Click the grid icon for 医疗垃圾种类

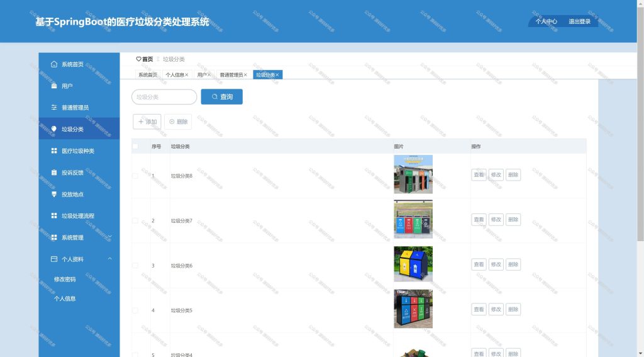pos(54,151)
